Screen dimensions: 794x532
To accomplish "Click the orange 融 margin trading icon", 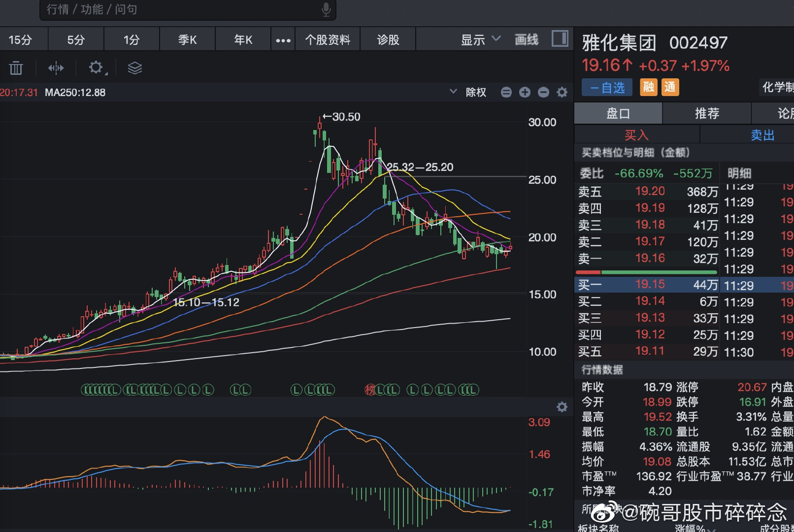I will pyautogui.click(x=648, y=87).
